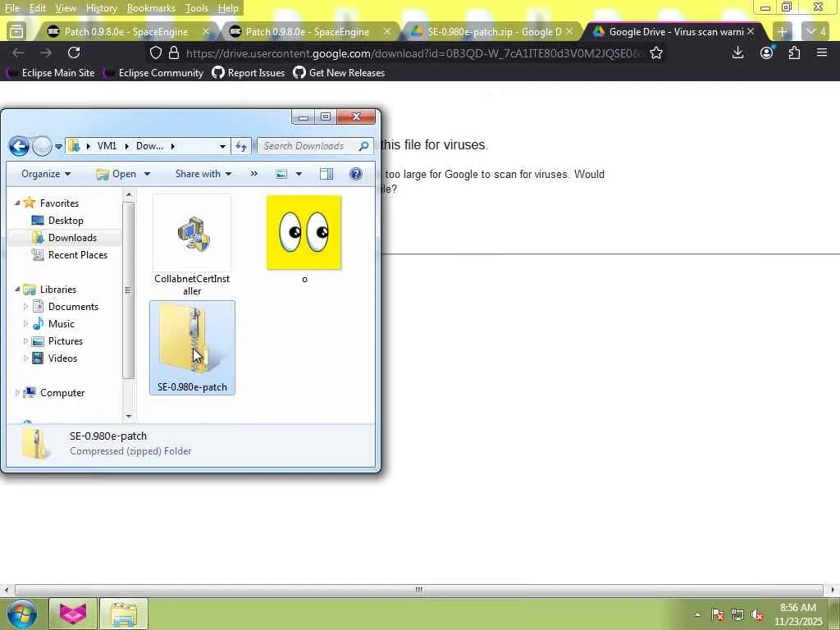Open the extensions puzzle icon

click(x=794, y=52)
